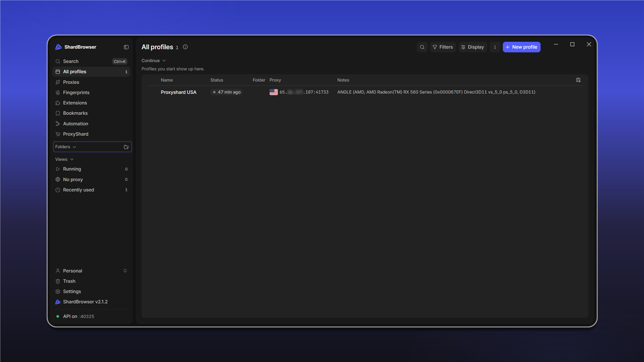Click the 47 min ago status badge
Screen dimensions: 644x362
tap(226, 92)
